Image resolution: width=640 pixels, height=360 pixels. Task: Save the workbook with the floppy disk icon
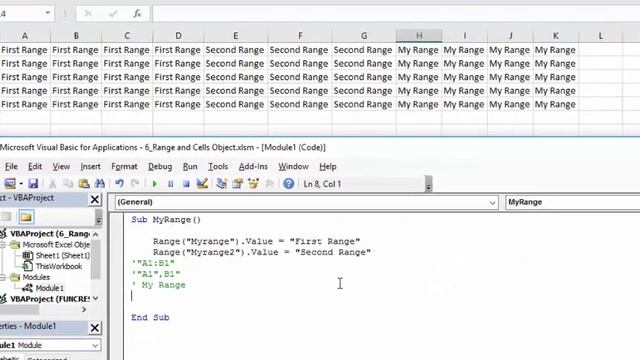[33, 184]
